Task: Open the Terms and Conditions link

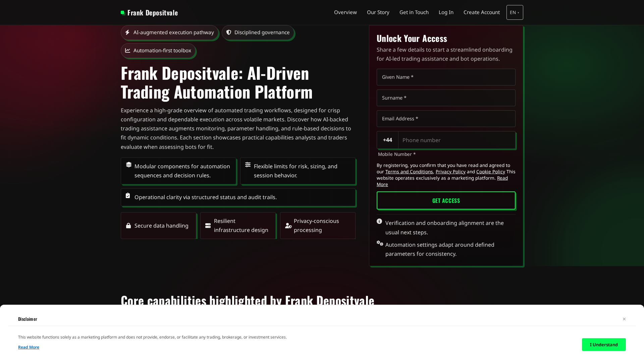Action: click(409, 172)
